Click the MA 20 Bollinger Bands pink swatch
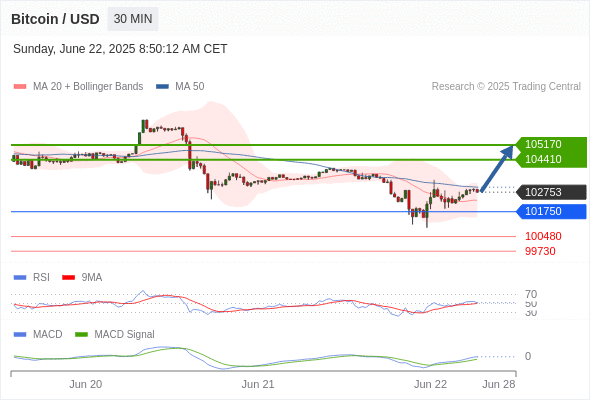This screenshot has height=400, width=590. pyautogui.click(x=20, y=87)
